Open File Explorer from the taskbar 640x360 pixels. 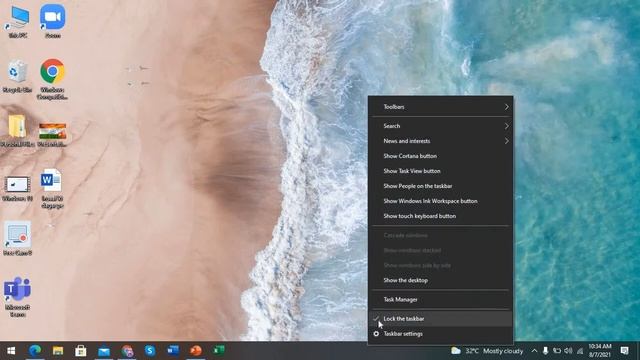click(58, 351)
